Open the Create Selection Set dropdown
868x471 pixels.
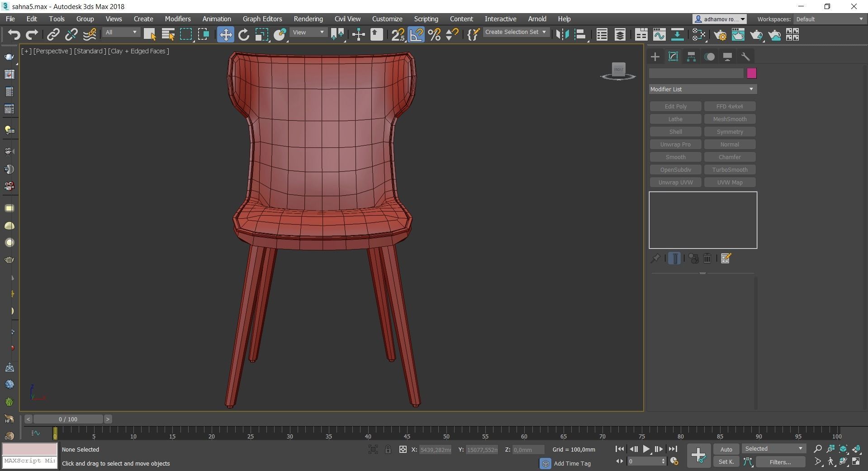(516, 32)
